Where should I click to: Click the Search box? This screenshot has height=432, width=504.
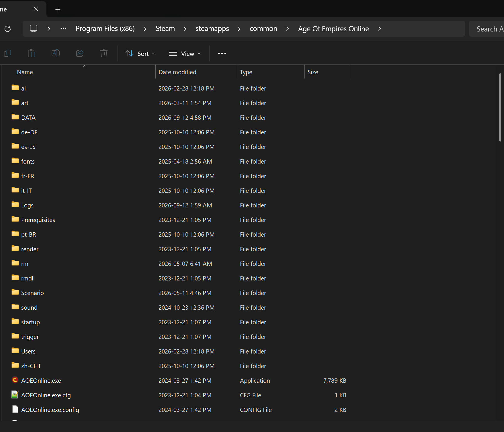(487, 29)
